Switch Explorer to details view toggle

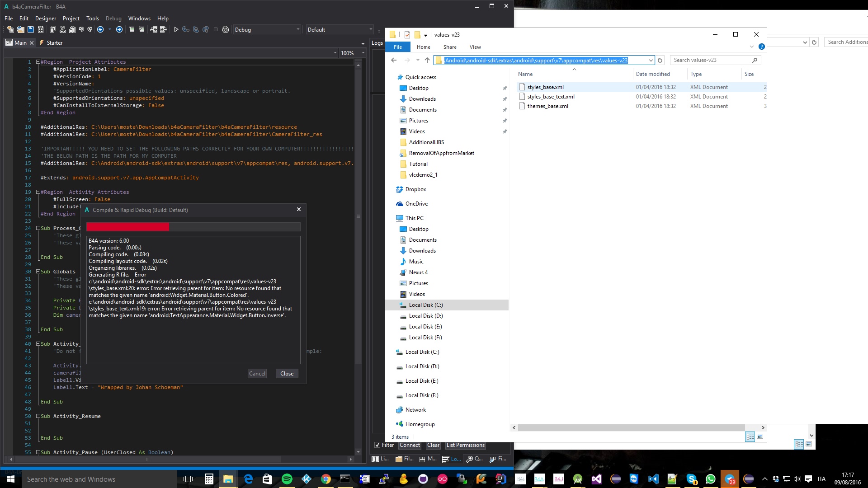tap(750, 436)
